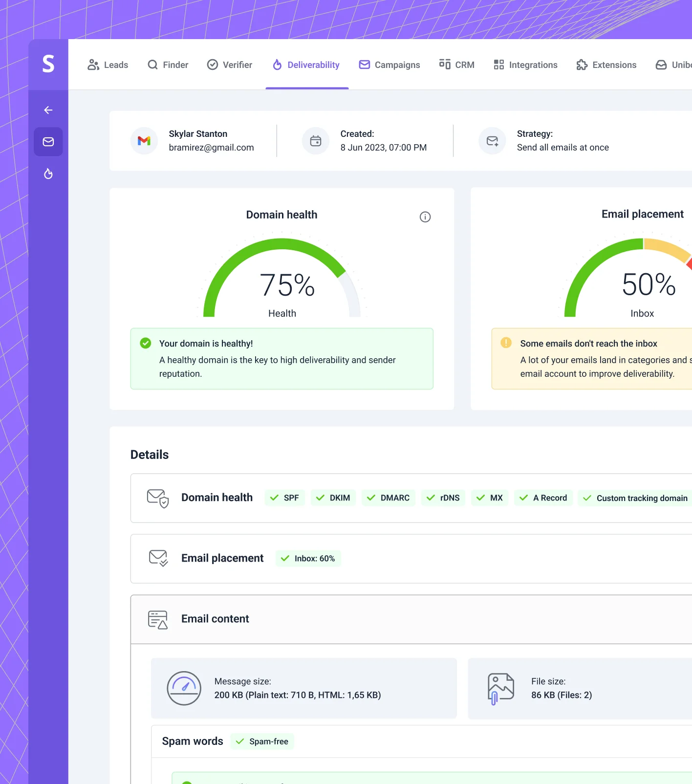The height and width of the screenshot is (784, 692).
Task: Open the Finder tab
Action: coord(168,65)
